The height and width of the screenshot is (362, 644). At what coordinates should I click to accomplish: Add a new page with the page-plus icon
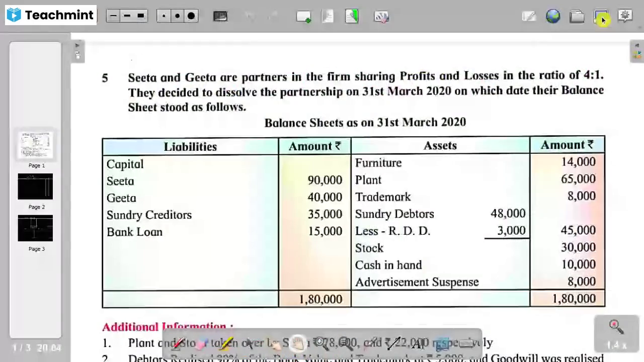tap(303, 17)
